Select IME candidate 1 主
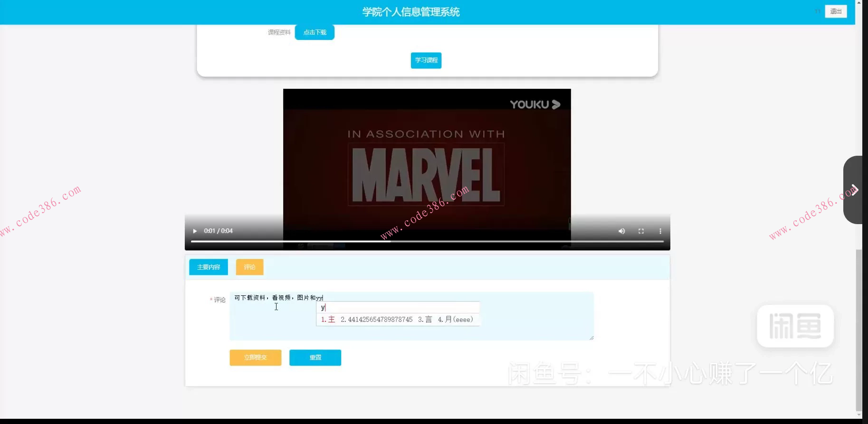 coord(328,320)
